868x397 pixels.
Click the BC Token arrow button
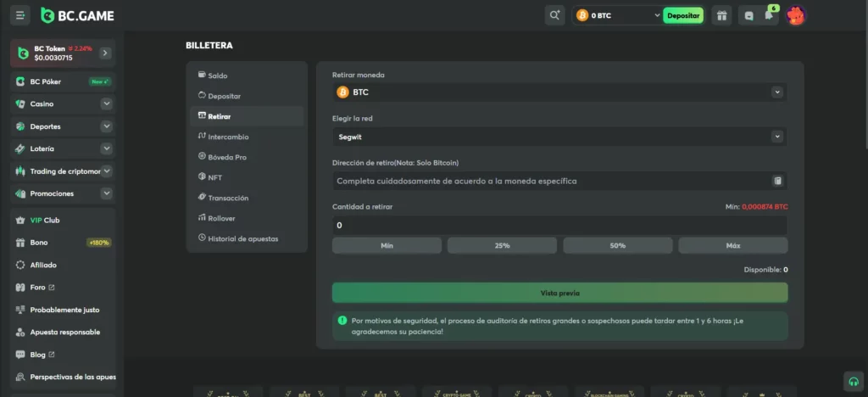tap(105, 53)
